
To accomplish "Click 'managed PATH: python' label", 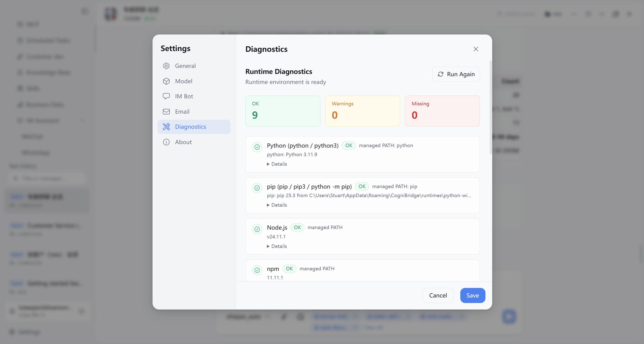I will (386, 145).
